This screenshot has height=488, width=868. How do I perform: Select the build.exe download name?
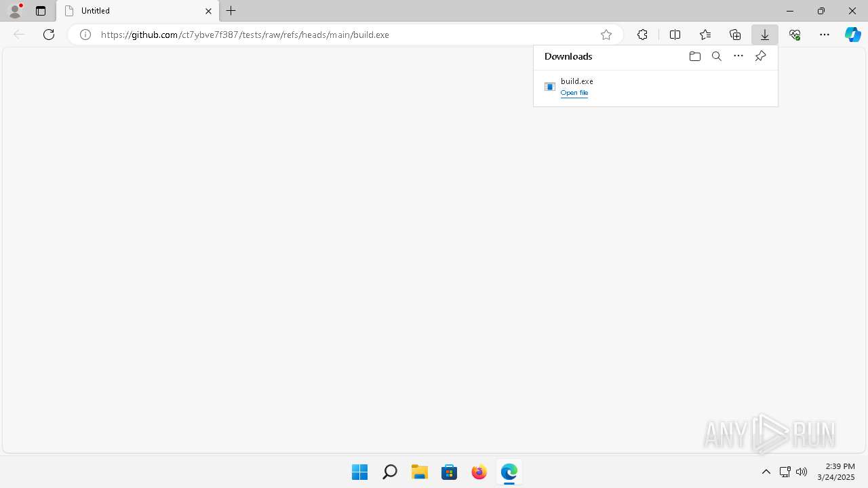pos(577,81)
